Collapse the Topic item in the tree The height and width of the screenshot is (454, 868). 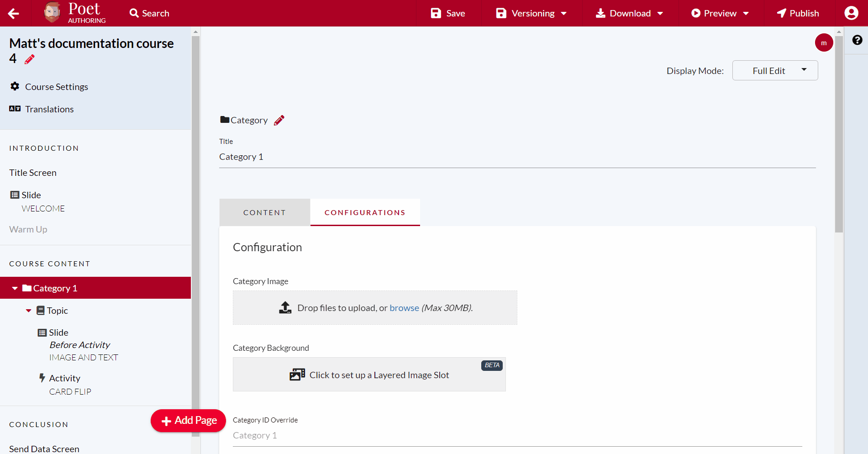(x=28, y=310)
